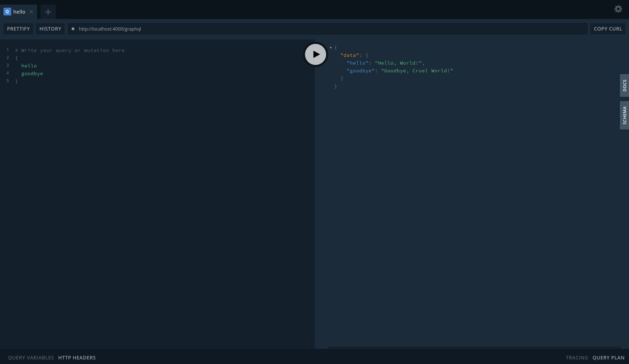Click the "goodbye" key in the response

[361, 71]
